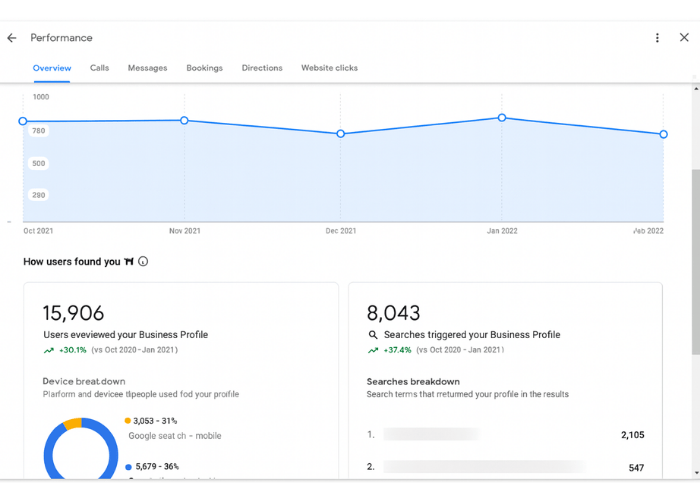Open the three-dot more options menu
Viewport: 700px width, 500px height.
coord(657,38)
